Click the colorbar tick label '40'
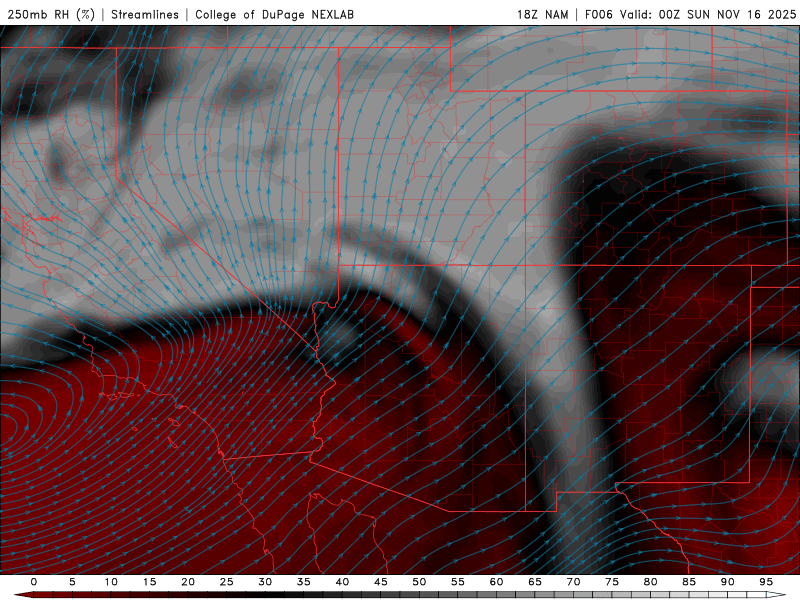The image size is (800, 600). click(342, 582)
